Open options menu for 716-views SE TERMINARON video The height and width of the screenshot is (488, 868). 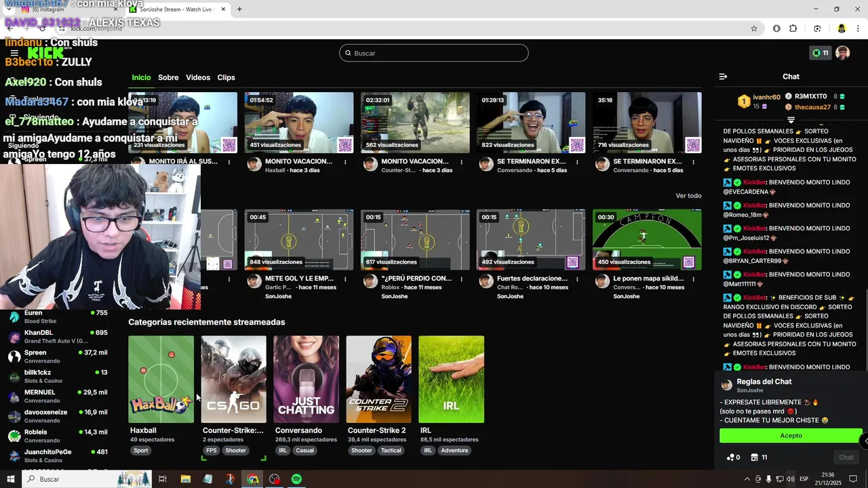click(x=693, y=162)
